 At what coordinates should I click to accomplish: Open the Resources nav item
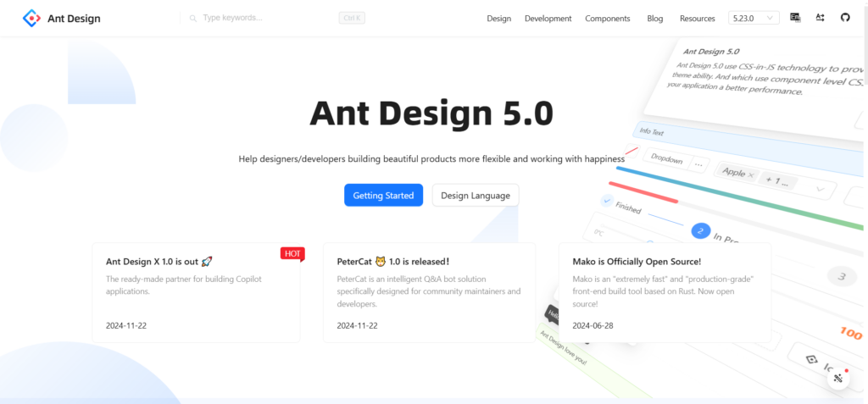point(698,19)
